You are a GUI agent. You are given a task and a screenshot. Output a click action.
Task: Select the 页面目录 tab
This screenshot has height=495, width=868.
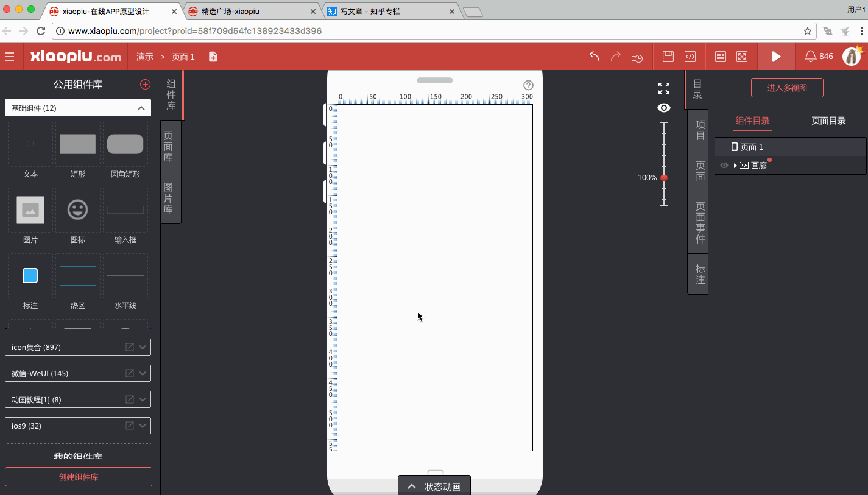click(x=828, y=121)
